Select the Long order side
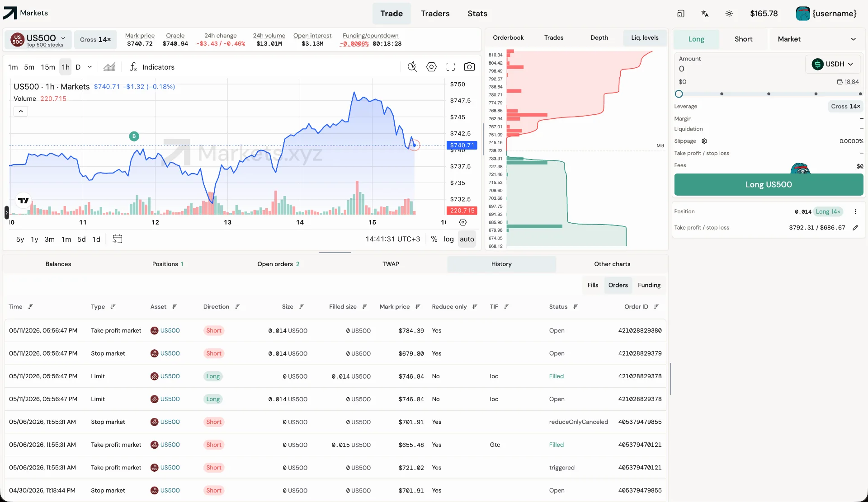The width and height of the screenshot is (868, 502). tap(696, 39)
